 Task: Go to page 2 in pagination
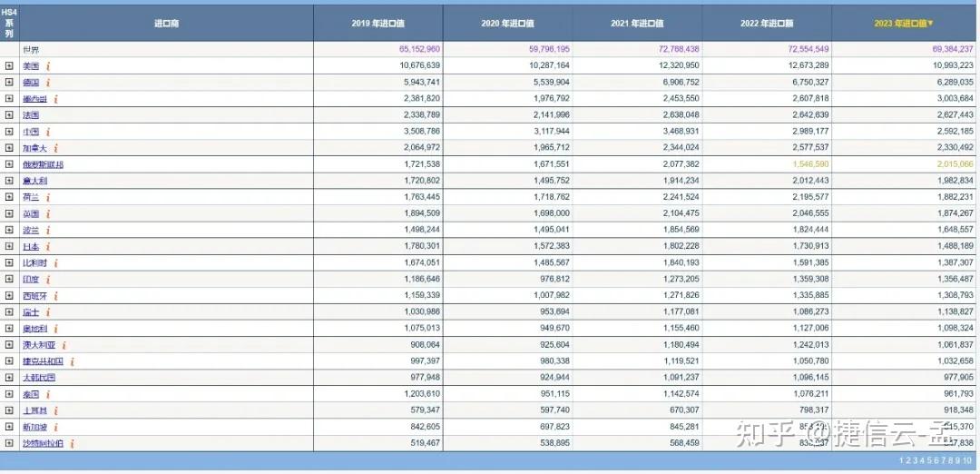click(908, 461)
